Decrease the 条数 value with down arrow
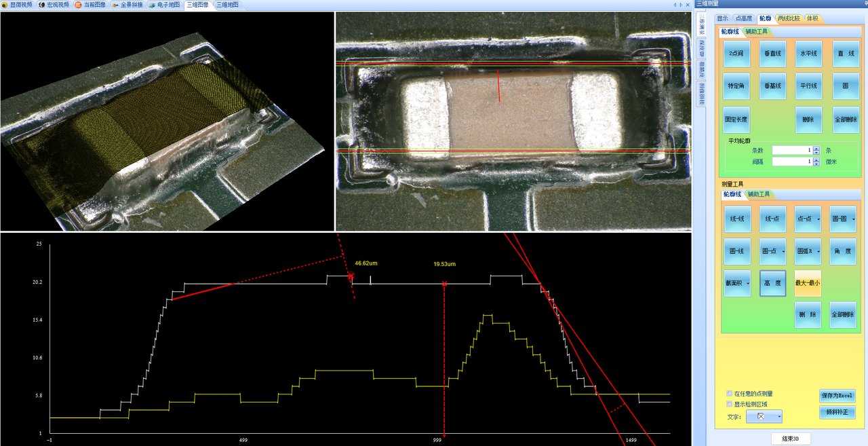This screenshot has width=868, height=446. [x=816, y=153]
